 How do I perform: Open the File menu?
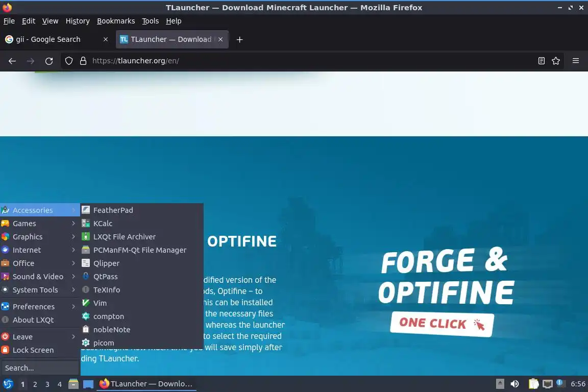pyautogui.click(x=9, y=21)
